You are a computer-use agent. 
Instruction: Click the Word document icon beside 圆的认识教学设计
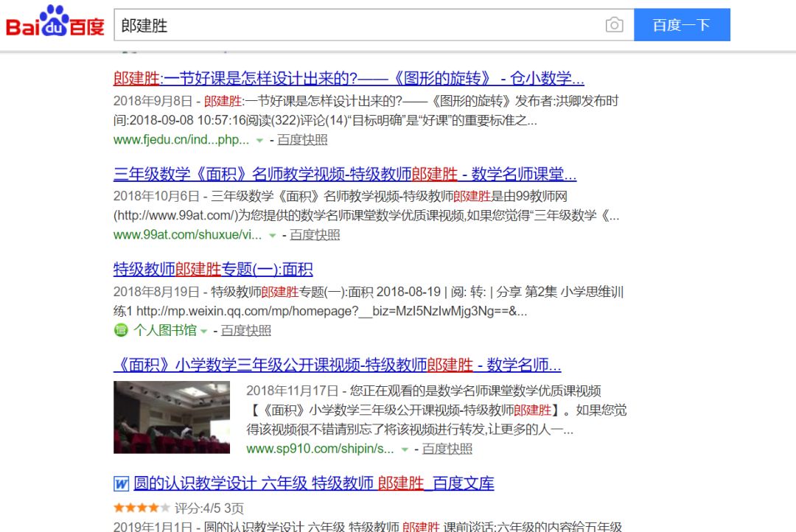click(121, 484)
